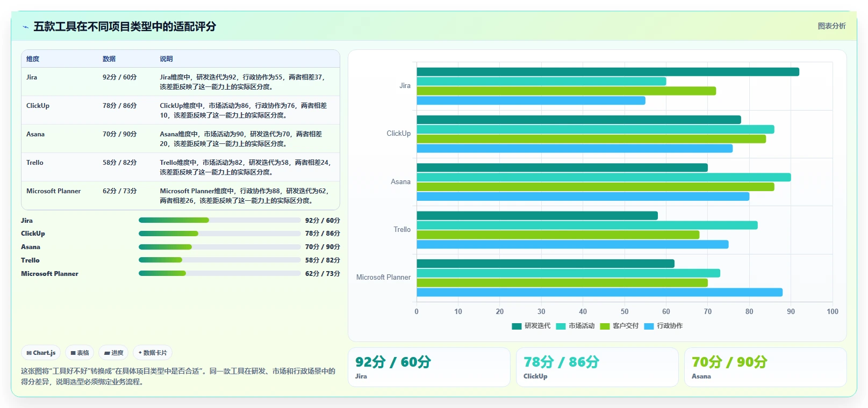Click the 表格 tag chip
The height and width of the screenshot is (408, 868).
pyautogui.click(x=80, y=353)
